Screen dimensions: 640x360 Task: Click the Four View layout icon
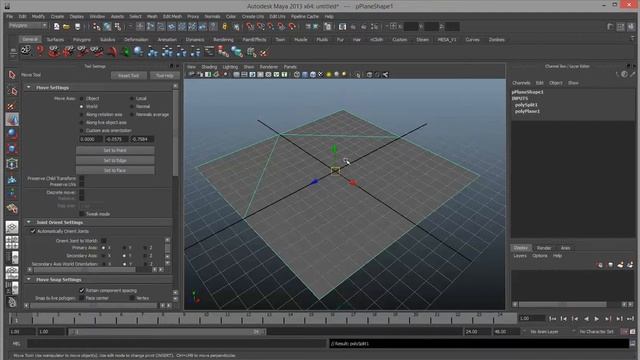coord(12,242)
